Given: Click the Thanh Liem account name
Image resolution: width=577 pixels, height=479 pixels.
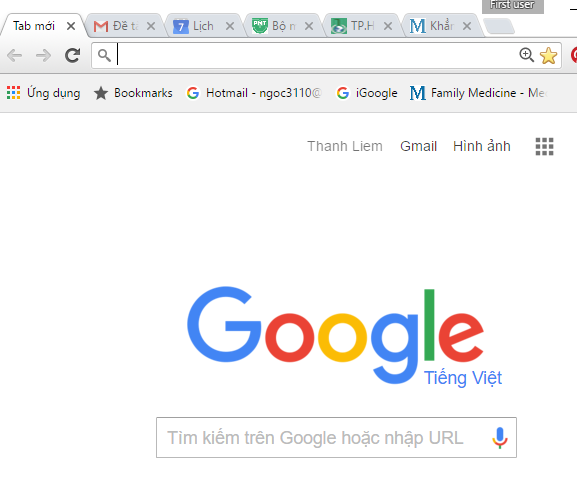Looking at the screenshot, I should click(345, 146).
